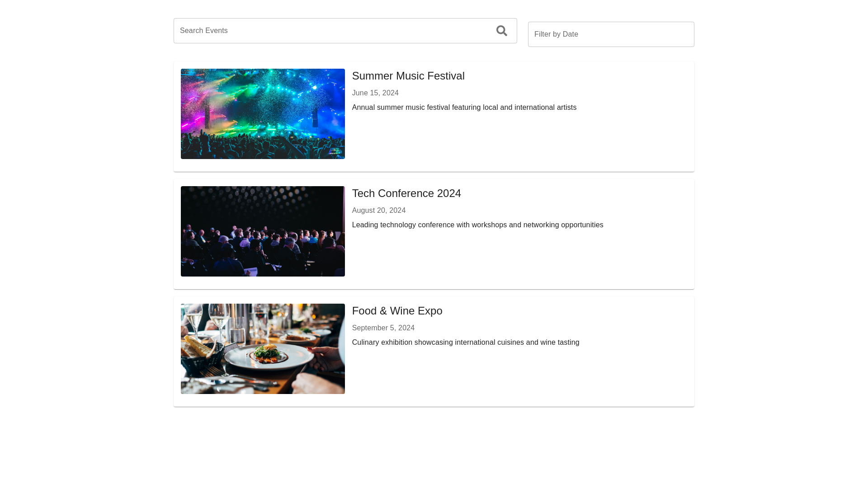This screenshot has width=868, height=488.
Task: Click the September 5, 2024 date
Action: point(383,328)
